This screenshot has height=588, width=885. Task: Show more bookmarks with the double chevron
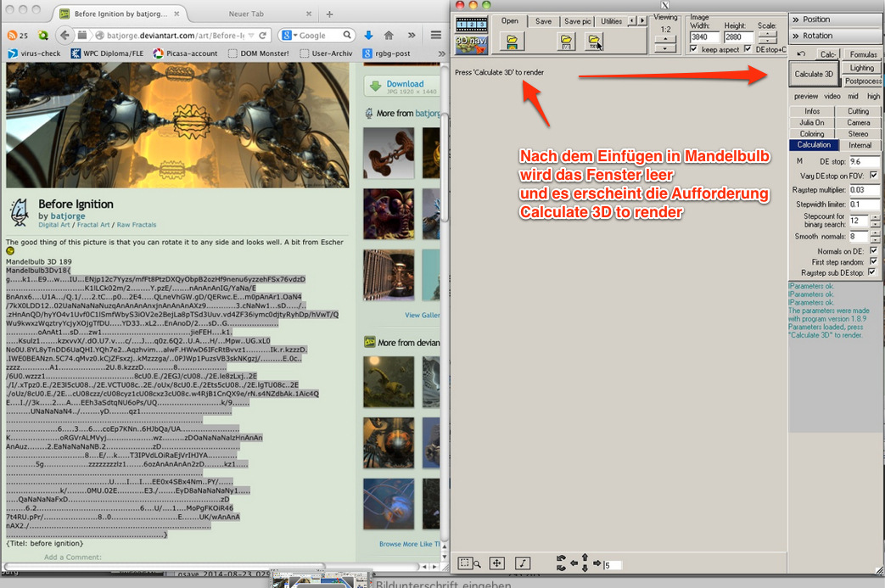click(441, 53)
